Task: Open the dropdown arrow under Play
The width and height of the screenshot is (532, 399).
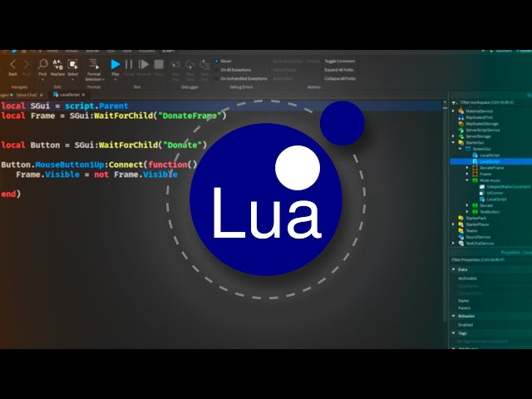Action: coord(116,80)
